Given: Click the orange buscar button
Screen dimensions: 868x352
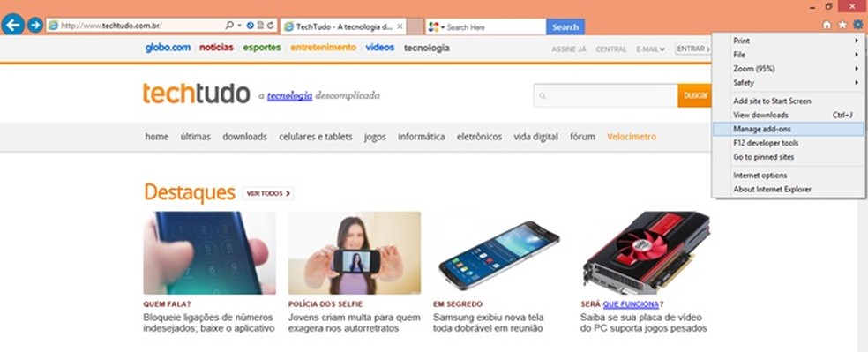Looking at the screenshot, I should pyautogui.click(x=694, y=96).
